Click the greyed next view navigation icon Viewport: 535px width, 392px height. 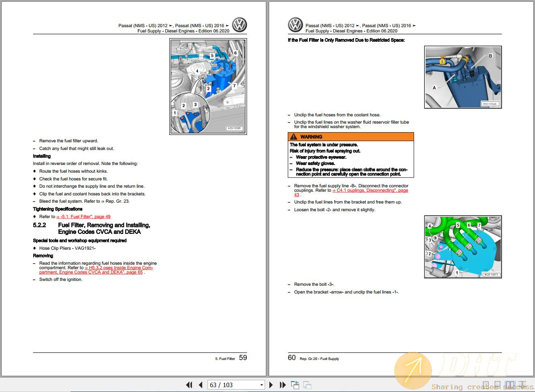[307, 385]
